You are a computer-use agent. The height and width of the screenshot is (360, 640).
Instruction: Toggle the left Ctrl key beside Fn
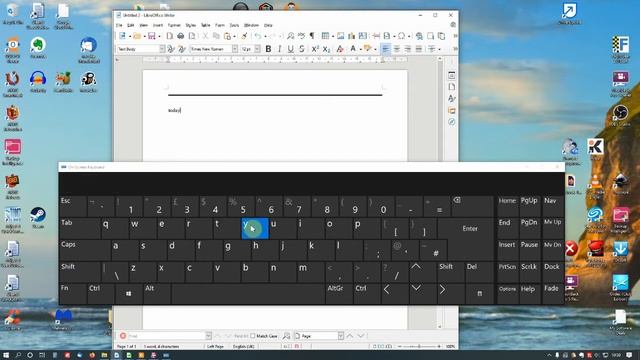pyautogui.click(x=100, y=294)
